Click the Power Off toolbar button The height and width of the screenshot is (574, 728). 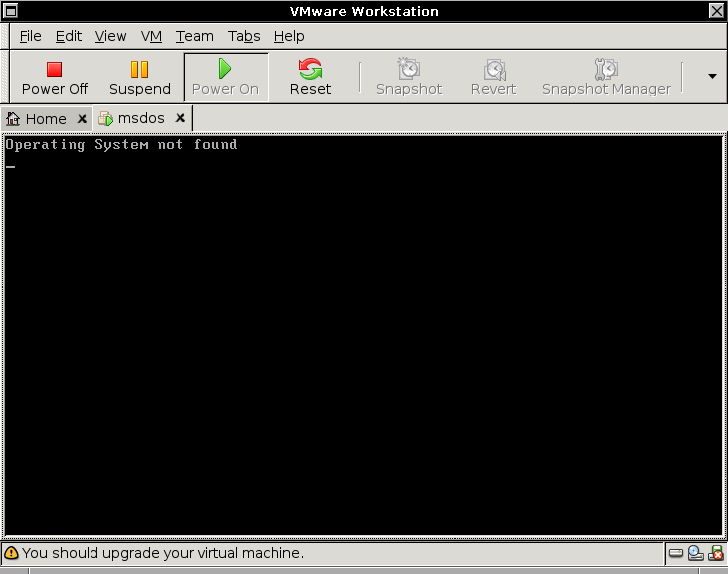point(55,77)
